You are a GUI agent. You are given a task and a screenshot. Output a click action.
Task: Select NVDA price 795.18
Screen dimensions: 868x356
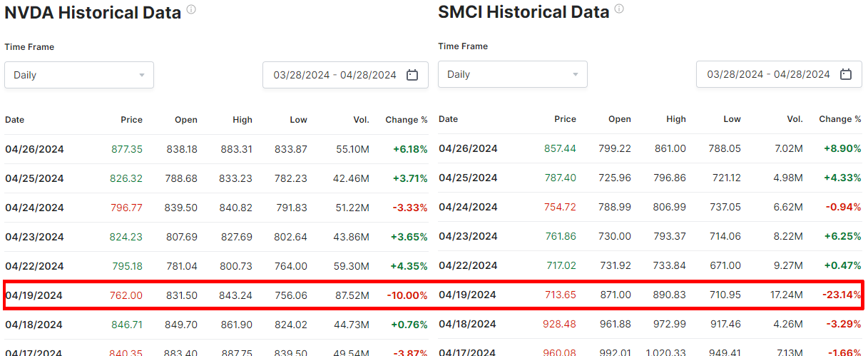click(x=127, y=266)
